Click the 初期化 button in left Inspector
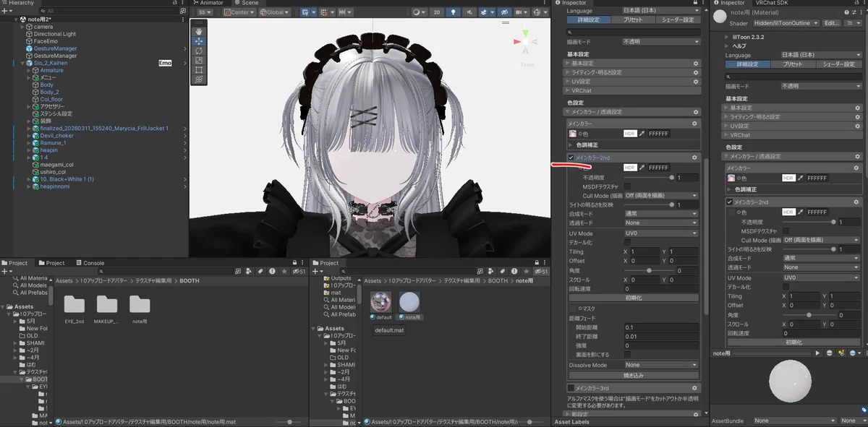This screenshot has height=427, width=868. point(634,298)
